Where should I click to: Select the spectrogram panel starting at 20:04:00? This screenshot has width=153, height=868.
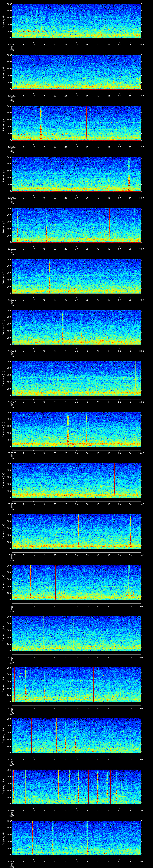[x=77, y=174]
